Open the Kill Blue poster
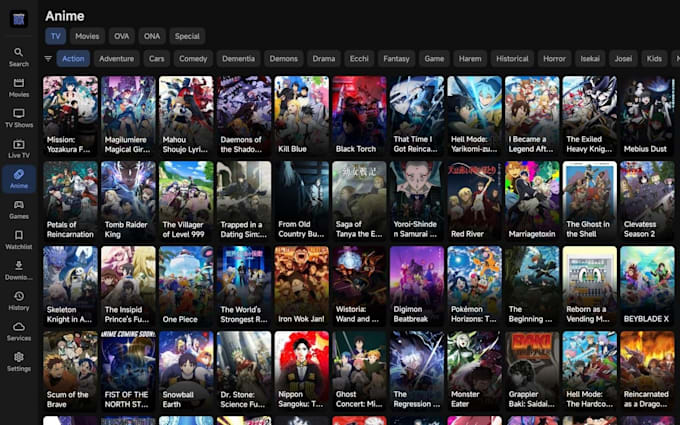This screenshot has width=680, height=425. [x=301, y=116]
